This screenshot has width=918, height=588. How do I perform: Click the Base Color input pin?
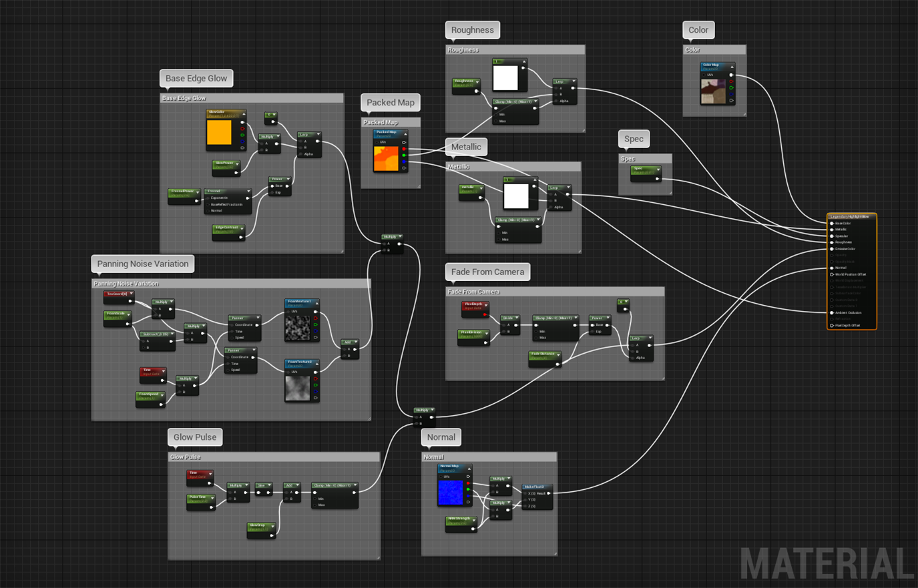[832, 224]
